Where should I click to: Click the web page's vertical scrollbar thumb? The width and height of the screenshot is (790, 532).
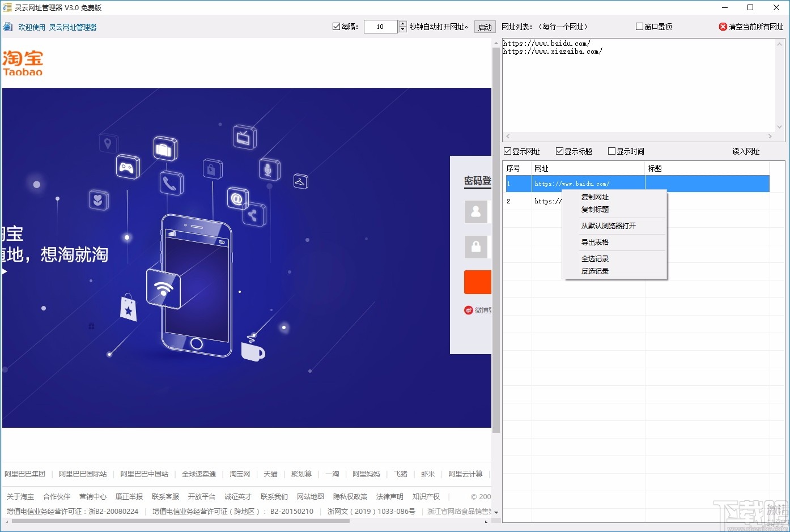[x=496, y=240]
